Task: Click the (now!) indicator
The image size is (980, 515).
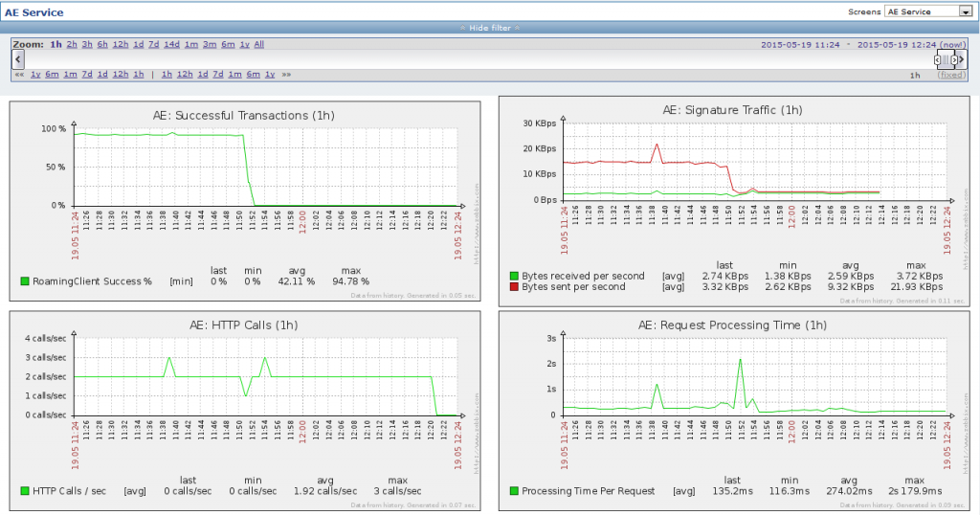Action: coord(954,45)
